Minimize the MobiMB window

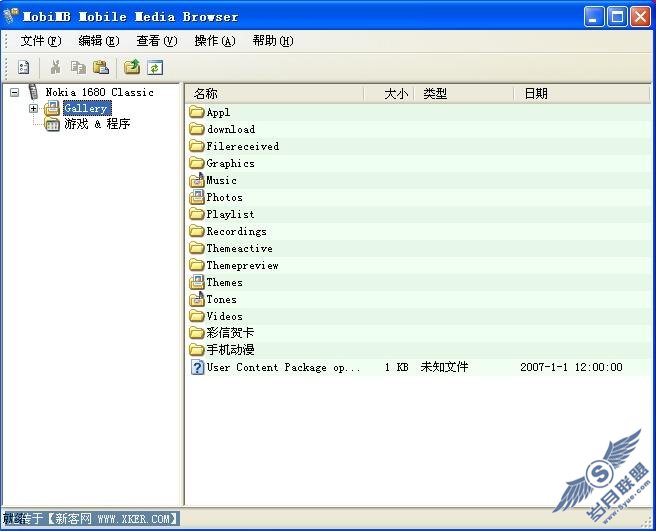coord(594,17)
